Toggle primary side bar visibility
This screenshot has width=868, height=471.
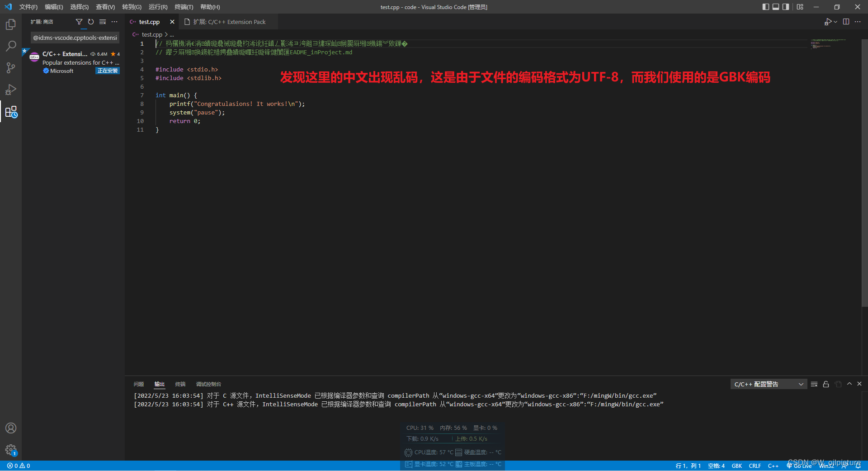pos(766,7)
